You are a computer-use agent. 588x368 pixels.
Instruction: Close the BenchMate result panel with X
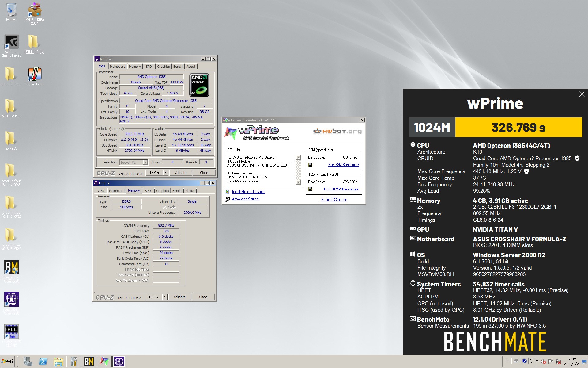[x=582, y=94]
